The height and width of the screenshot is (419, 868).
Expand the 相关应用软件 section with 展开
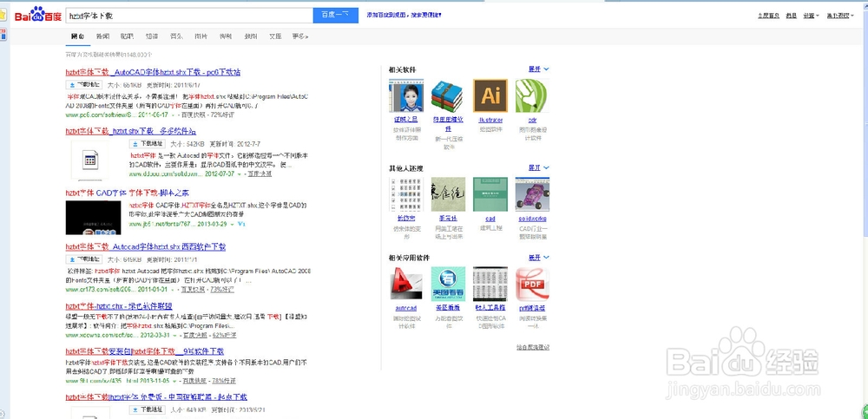[x=538, y=258]
